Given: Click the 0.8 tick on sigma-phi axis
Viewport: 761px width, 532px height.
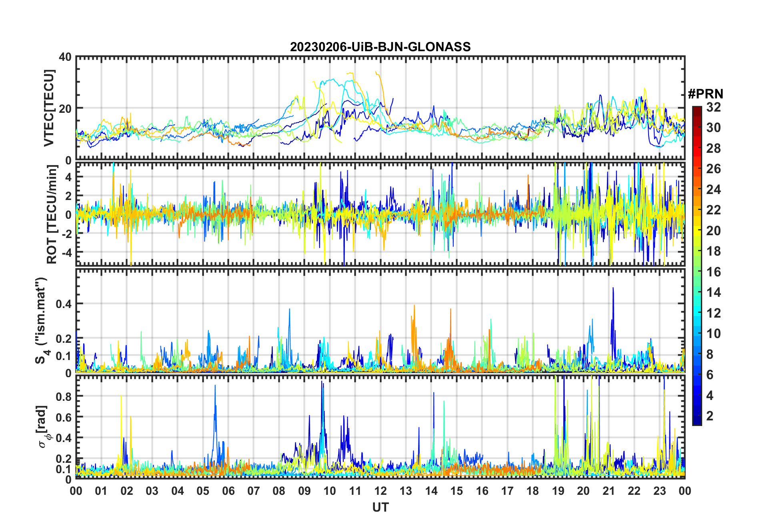Looking at the screenshot, I should (64, 396).
